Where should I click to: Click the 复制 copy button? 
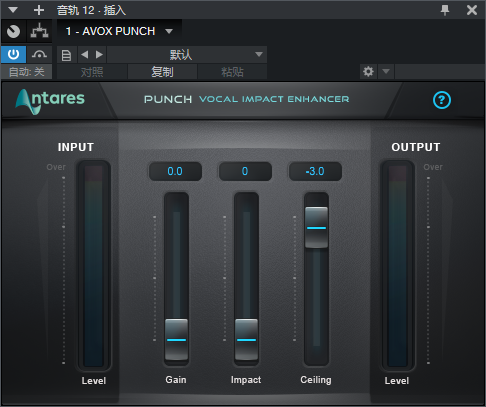coord(162,72)
